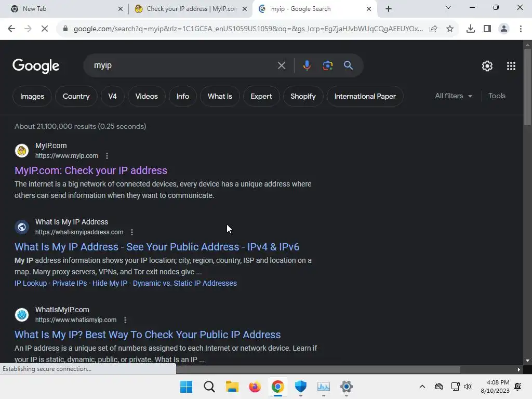The height and width of the screenshot is (399, 532).
Task: Click the forward navigation arrow
Action: pyautogui.click(x=28, y=29)
